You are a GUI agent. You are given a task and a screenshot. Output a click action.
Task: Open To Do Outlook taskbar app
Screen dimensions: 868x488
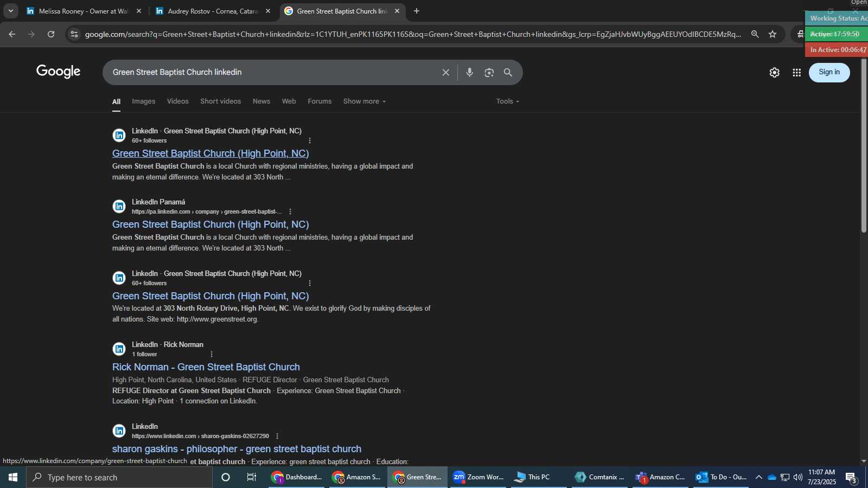(x=721, y=477)
